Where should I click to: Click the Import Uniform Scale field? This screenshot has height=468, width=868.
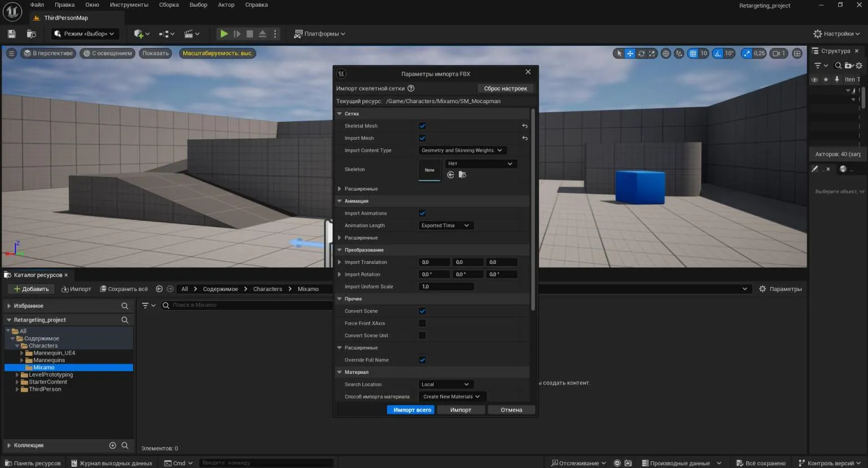pyautogui.click(x=446, y=286)
